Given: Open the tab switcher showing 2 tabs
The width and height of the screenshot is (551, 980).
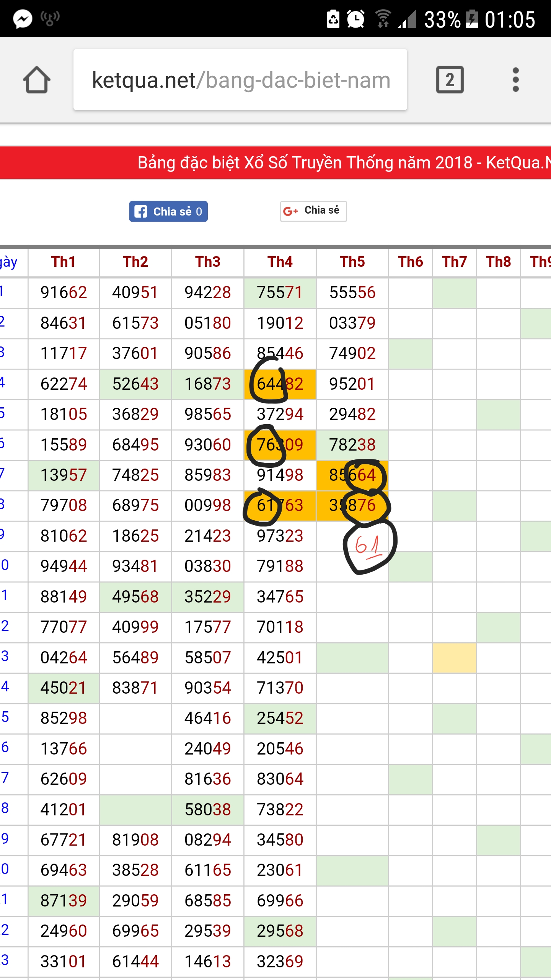Looking at the screenshot, I should tap(450, 80).
